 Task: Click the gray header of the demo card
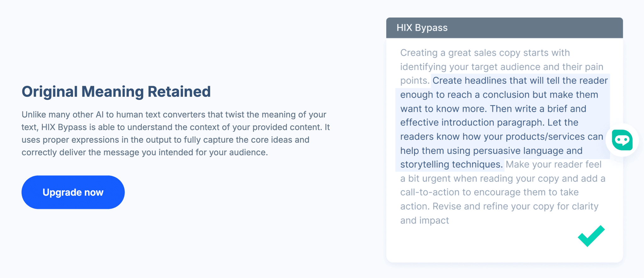tap(504, 28)
